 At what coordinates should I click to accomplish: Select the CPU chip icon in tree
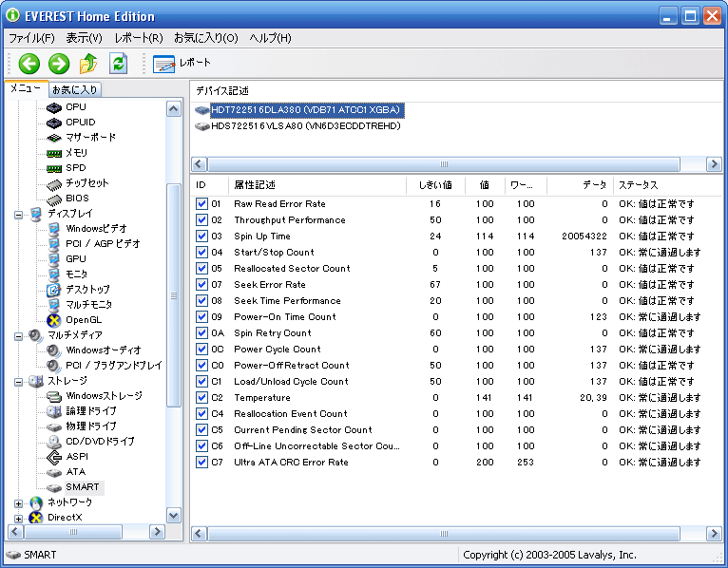click(x=54, y=107)
